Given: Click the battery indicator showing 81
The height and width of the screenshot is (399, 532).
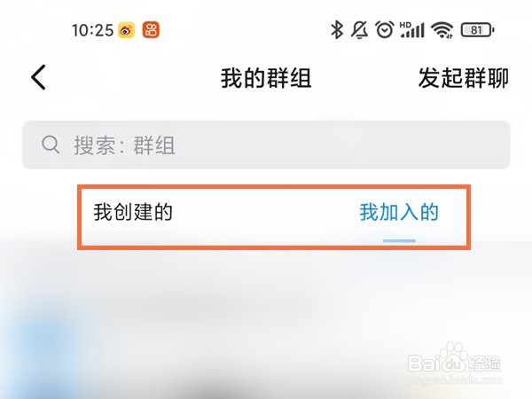Looking at the screenshot, I should click(x=477, y=30).
